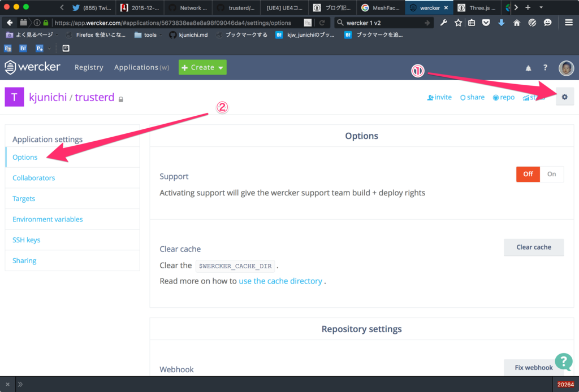This screenshot has height=392, width=579.
Task: Open the Firefox hamburger menu
Action: click(569, 23)
